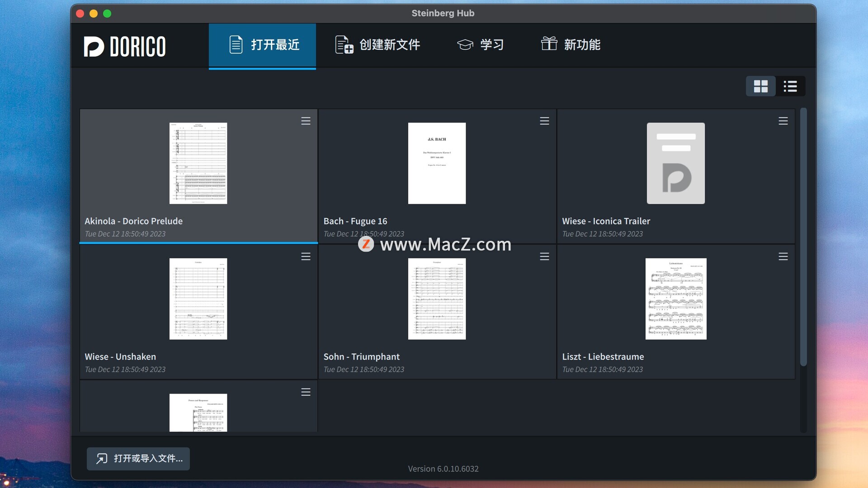Click the Akinola - Dorico Prelude title
Screen dimensions: 868x488
click(134, 221)
